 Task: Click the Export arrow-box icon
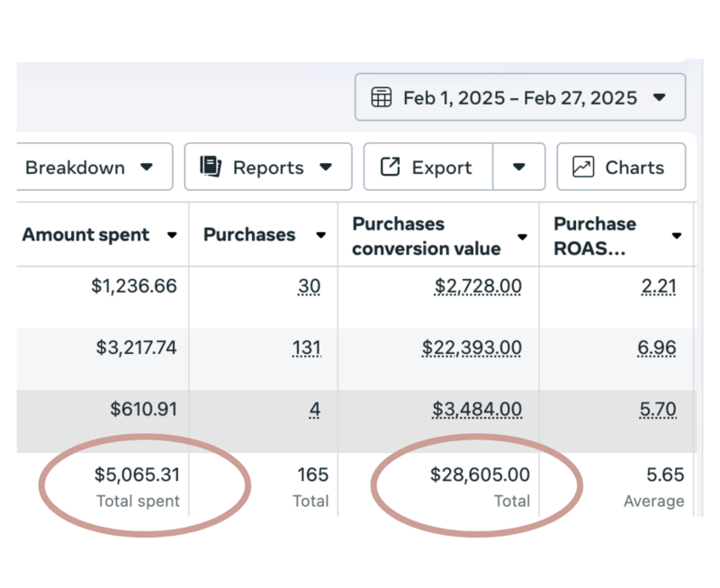point(391,167)
